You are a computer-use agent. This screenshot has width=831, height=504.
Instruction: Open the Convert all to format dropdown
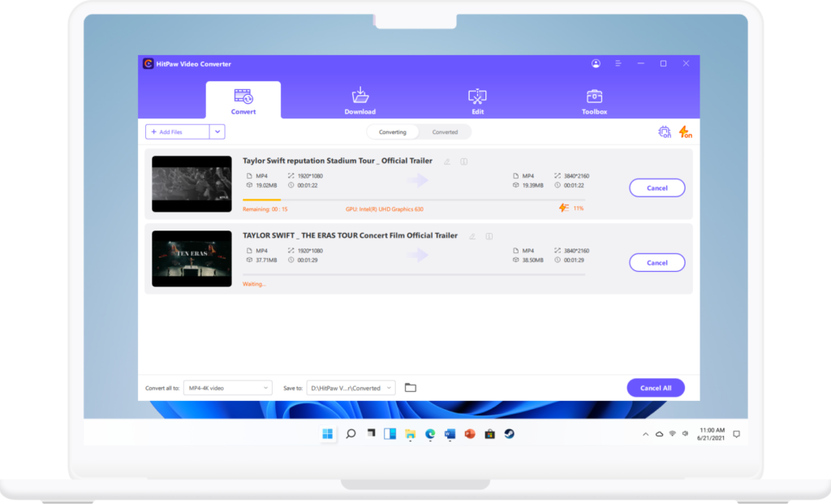tap(228, 388)
